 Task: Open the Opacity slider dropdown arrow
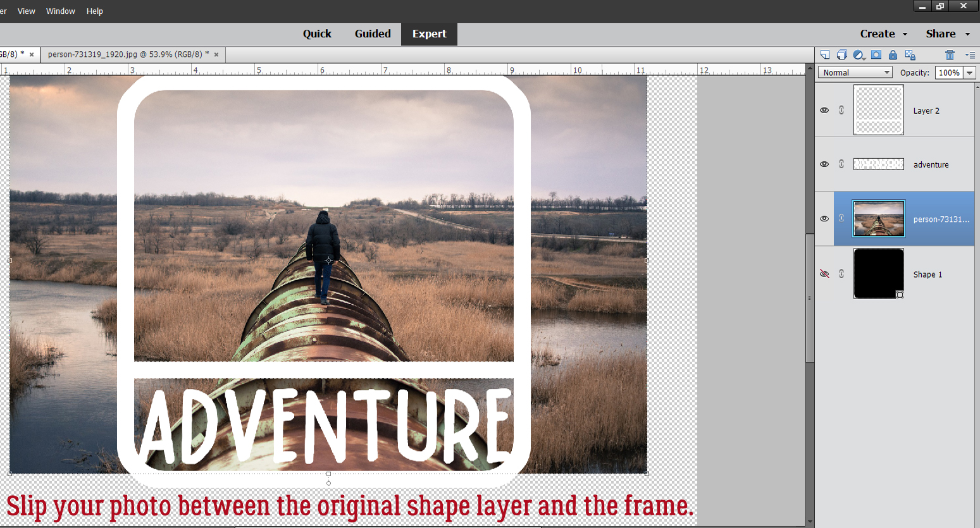tap(969, 73)
